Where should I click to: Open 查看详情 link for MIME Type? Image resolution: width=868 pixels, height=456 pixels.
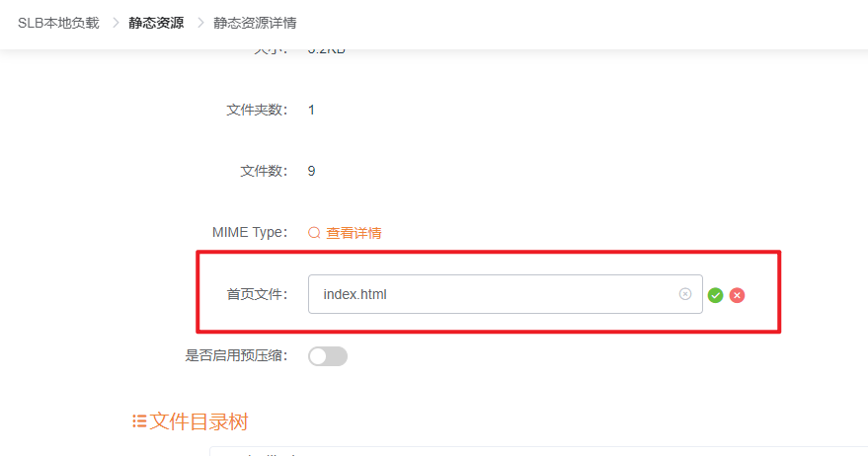click(x=354, y=233)
